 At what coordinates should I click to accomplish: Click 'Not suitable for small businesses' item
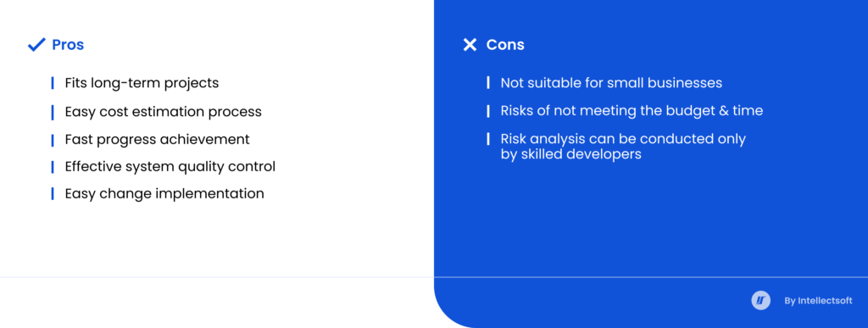coord(611,83)
